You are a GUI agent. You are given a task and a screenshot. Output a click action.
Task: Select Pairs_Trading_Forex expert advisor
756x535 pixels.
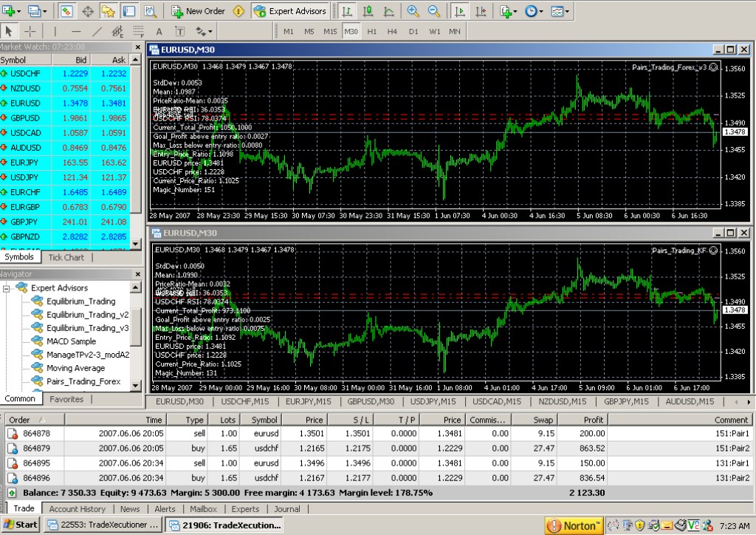point(83,381)
